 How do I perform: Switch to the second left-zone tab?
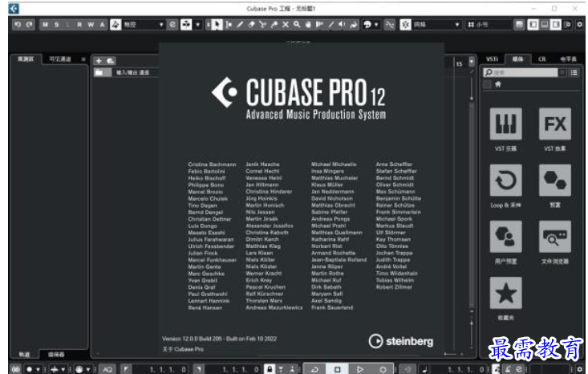(x=60, y=59)
